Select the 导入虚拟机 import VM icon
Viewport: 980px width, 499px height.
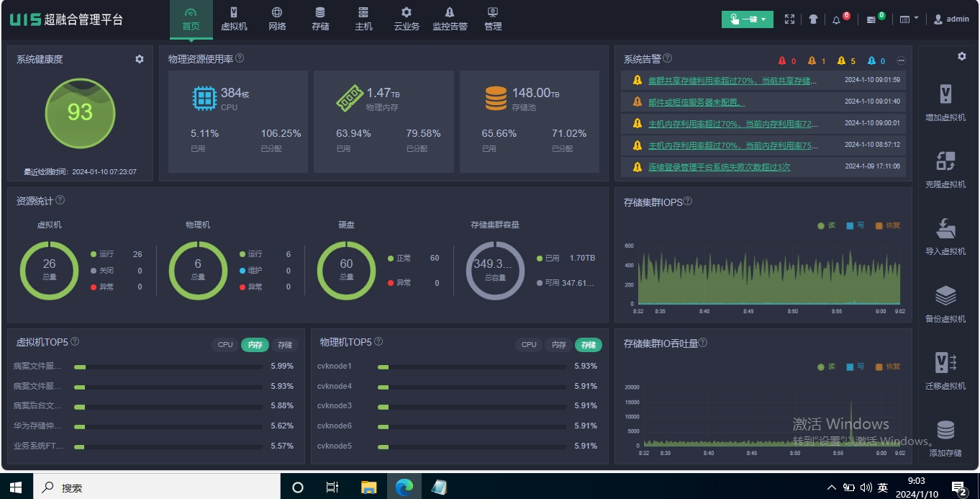tap(945, 228)
